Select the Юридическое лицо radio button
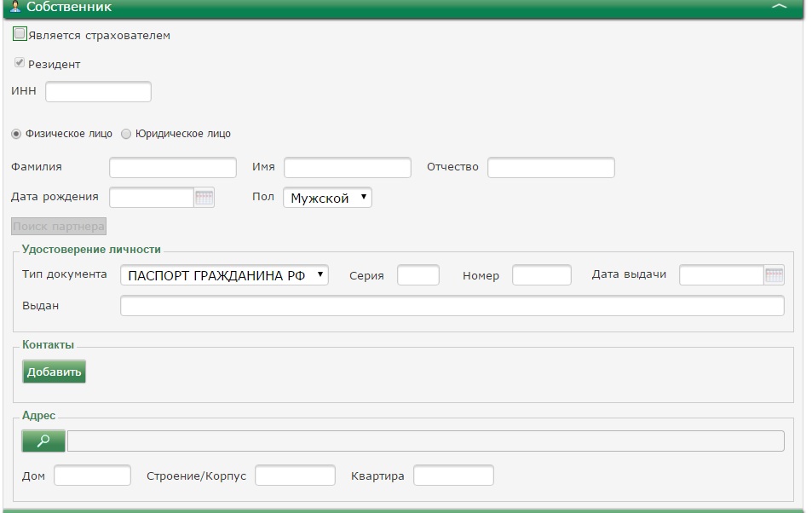The image size is (812, 513). pos(126,134)
